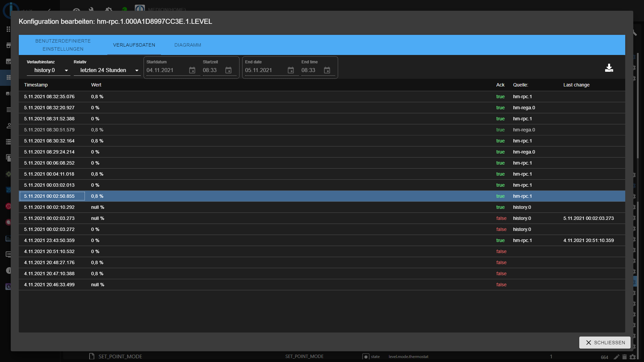Open the Startdatum calendar picker icon
644x362 pixels.
pyautogui.click(x=192, y=70)
